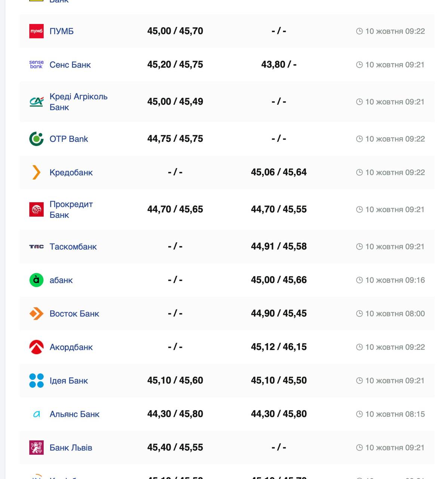This screenshot has width=448, height=479.
Task: Click the abank green circle logo
Action: tap(36, 280)
